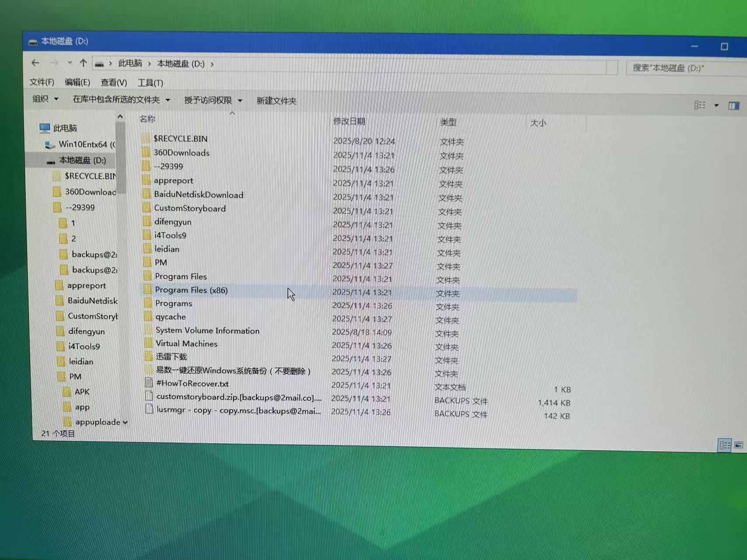Viewport: 747px width, 560px height.
Task: Open the 授予访问权限 dropdown
Action: (x=213, y=100)
